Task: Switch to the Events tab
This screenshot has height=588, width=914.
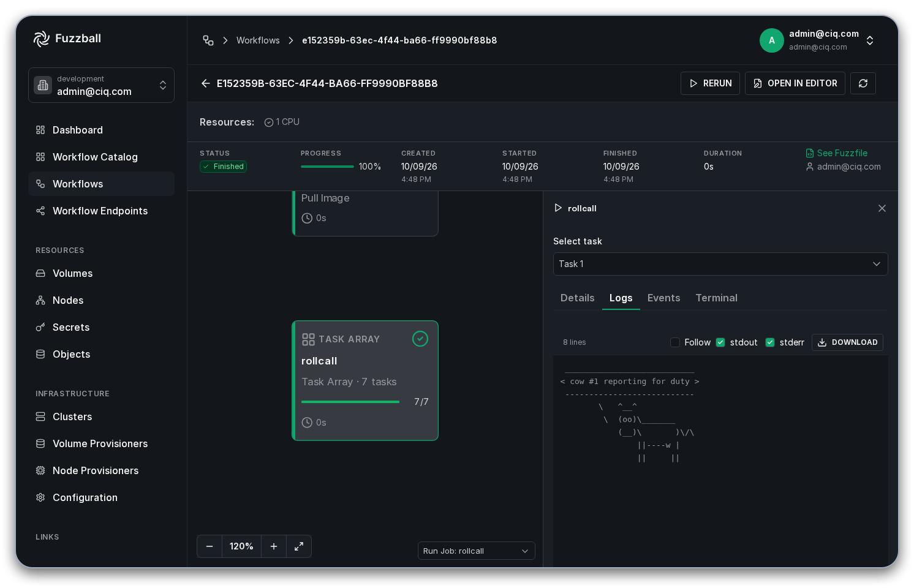Action: coord(663,298)
